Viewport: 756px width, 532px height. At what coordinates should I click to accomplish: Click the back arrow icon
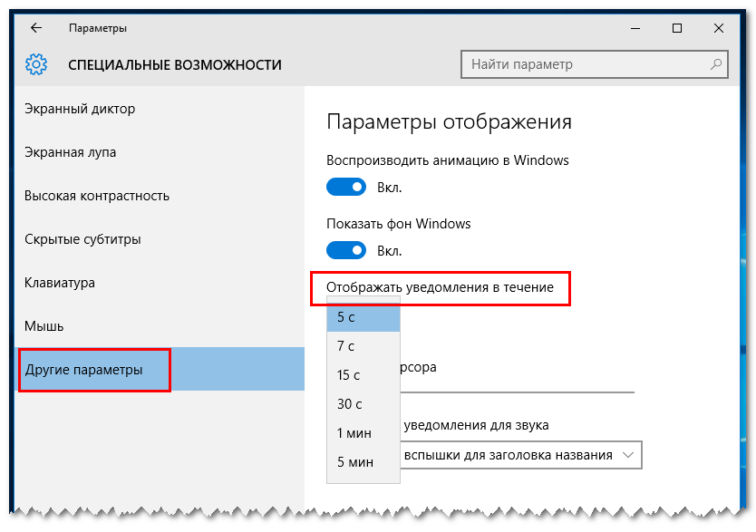pos(36,28)
